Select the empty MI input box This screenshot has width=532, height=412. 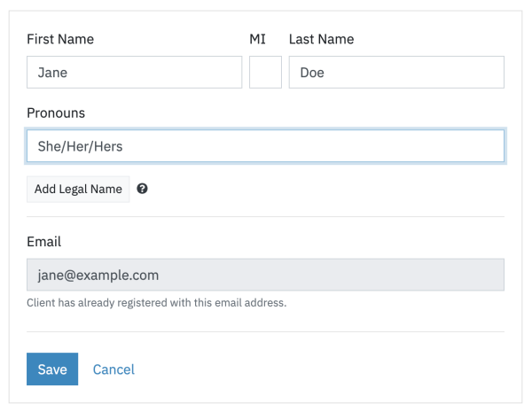pyautogui.click(x=265, y=73)
